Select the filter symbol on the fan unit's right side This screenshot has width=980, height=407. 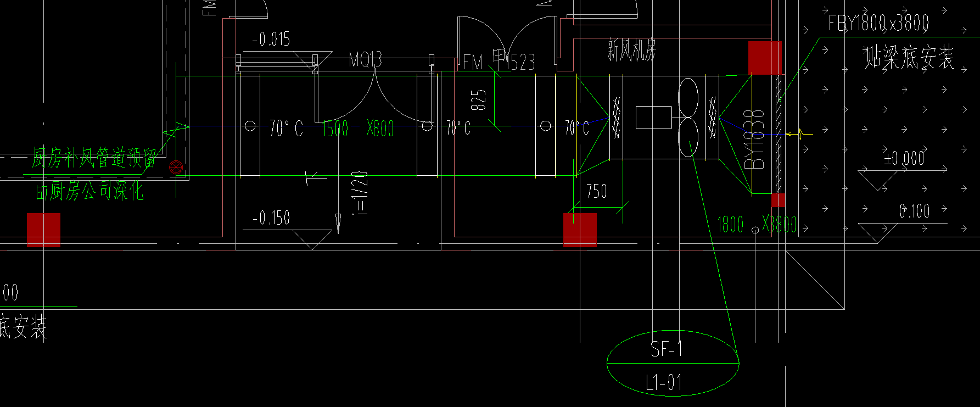pyautogui.click(x=713, y=118)
